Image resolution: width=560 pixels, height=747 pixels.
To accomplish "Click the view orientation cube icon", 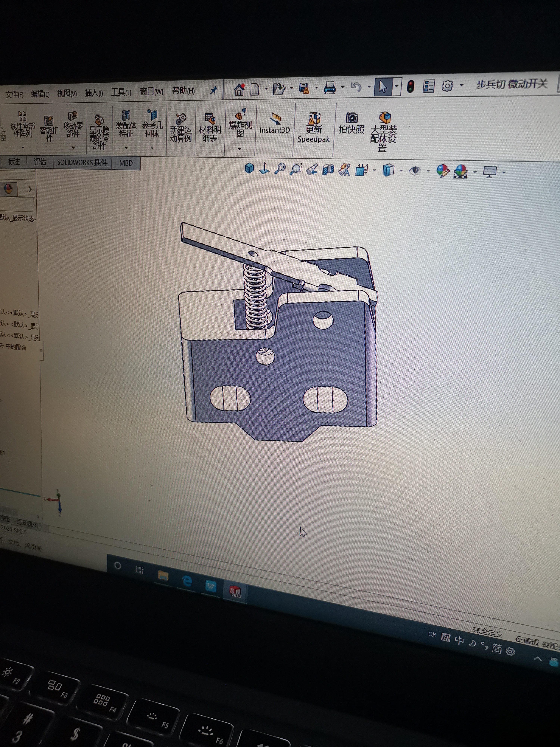I will click(x=249, y=168).
